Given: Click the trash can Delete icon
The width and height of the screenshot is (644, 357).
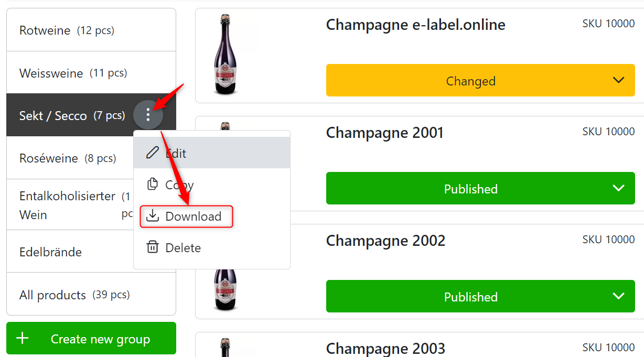Looking at the screenshot, I should 152,247.
